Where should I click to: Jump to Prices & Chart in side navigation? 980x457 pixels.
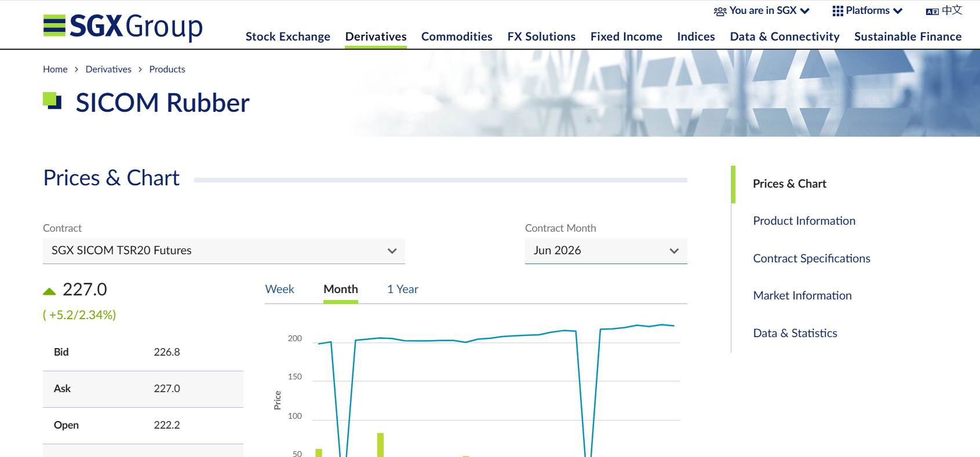789,184
